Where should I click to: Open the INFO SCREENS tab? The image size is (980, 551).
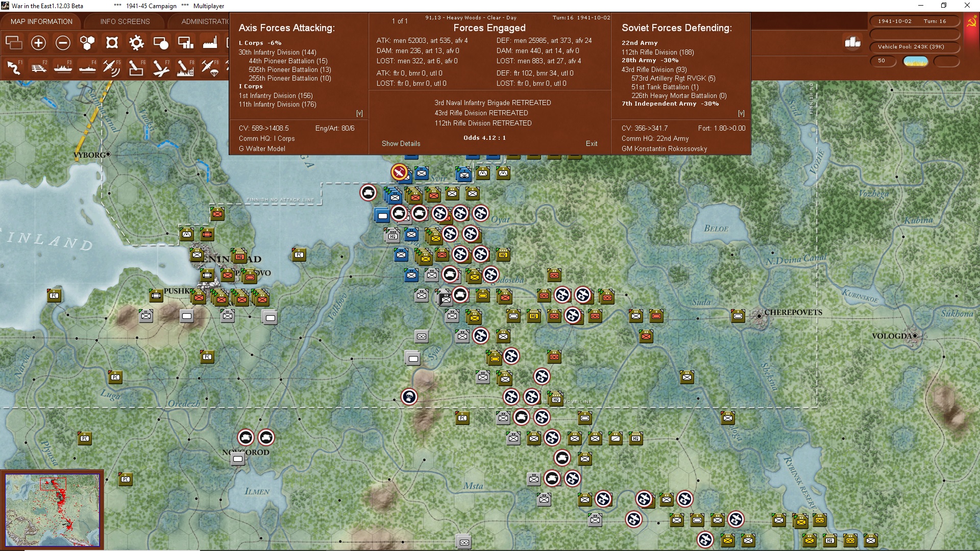pos(125,21)
